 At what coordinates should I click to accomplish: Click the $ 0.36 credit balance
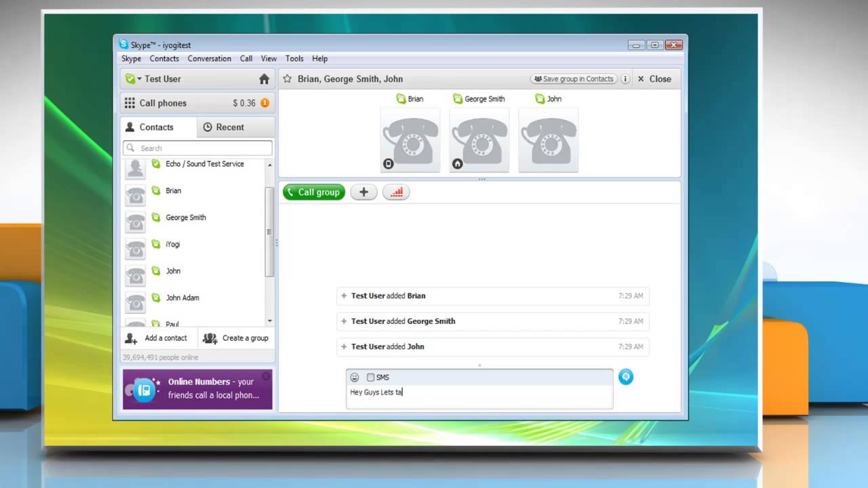pos(244,103)
